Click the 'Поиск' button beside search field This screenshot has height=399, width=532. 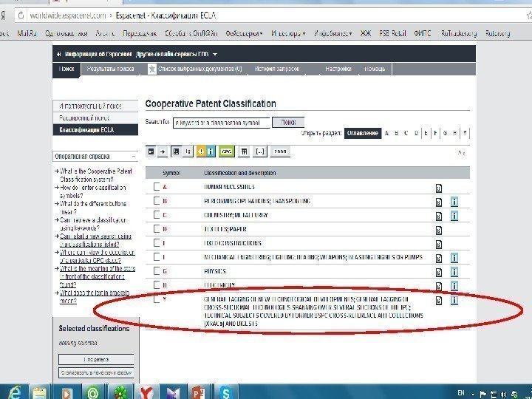pos(288,123)
